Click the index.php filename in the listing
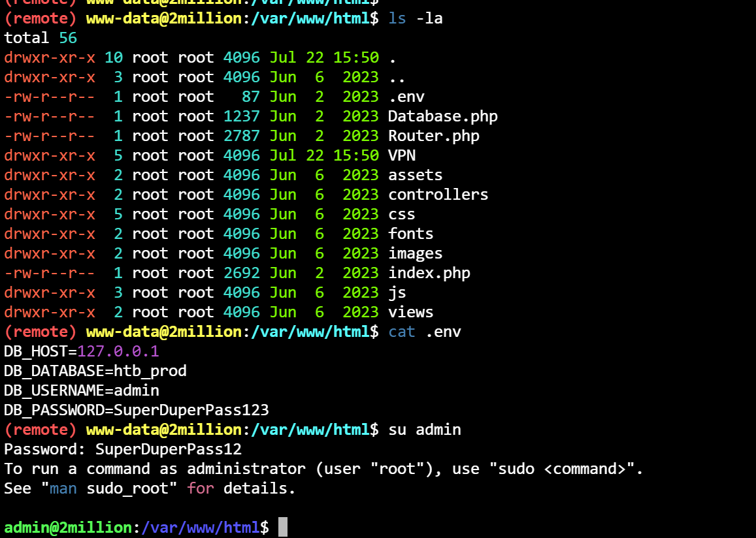Screen dimensions: 756x538 click(429, 273)
